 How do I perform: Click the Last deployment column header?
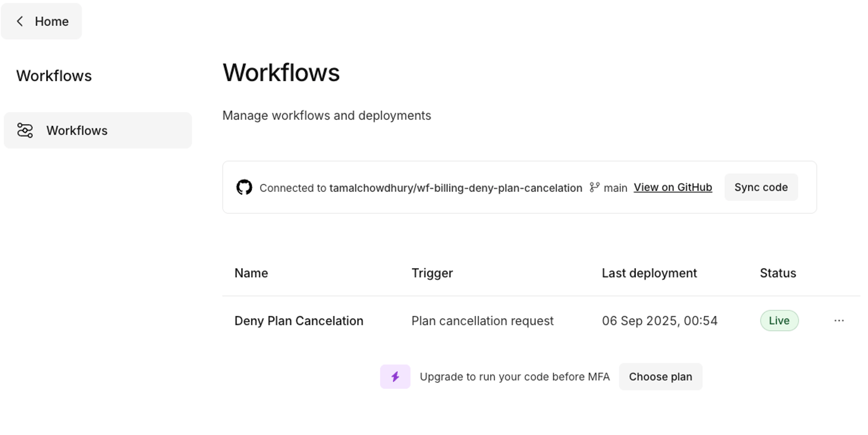649,273
